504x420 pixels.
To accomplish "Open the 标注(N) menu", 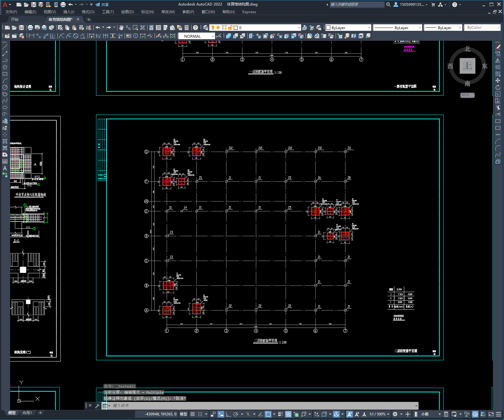I will (147, 12).
